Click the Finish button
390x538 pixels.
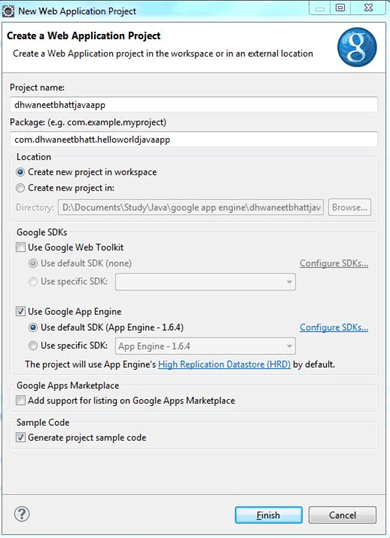pos(269,515)
